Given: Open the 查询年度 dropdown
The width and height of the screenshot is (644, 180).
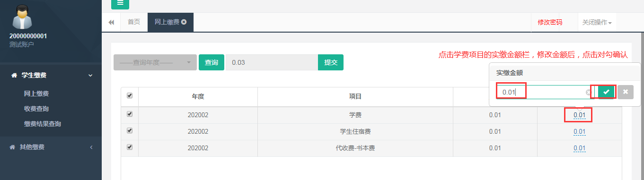Looking at the screenshot, I should tap(155, 62).
